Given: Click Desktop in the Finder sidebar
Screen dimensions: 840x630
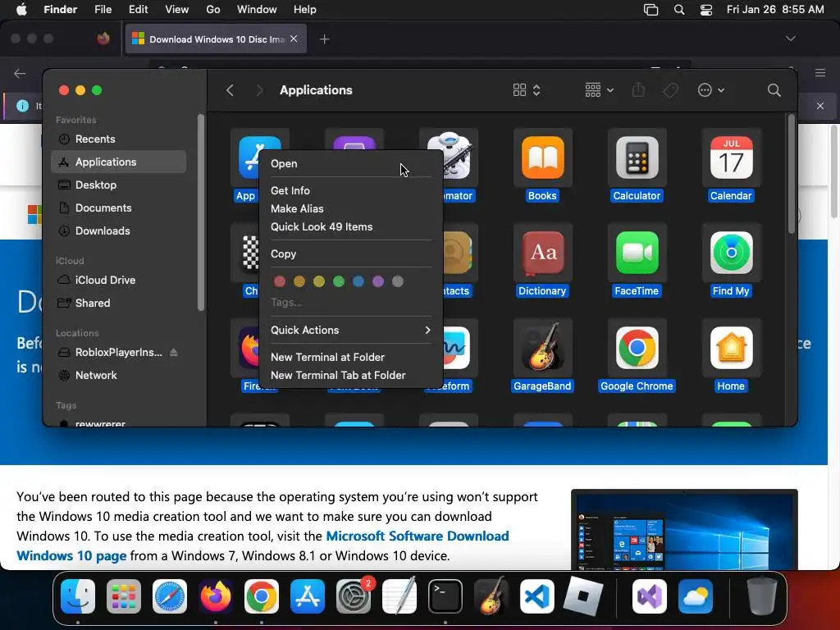Looking at the screenshot, I should tap(118, 185).
